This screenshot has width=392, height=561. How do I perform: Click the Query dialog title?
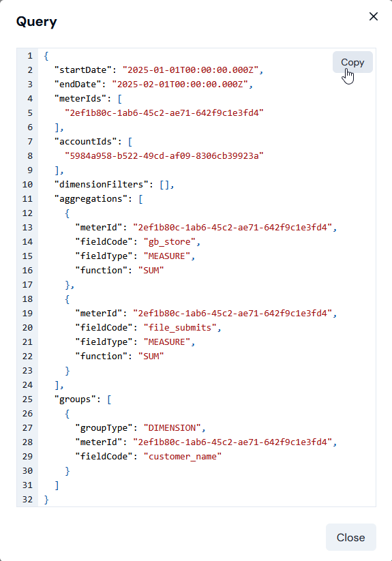[x=37, y=22]
